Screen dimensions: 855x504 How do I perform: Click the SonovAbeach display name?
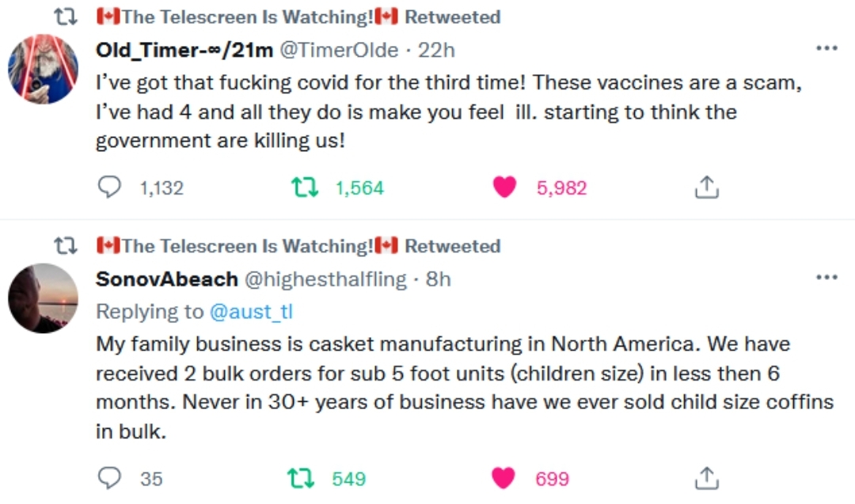pos(166,279)
